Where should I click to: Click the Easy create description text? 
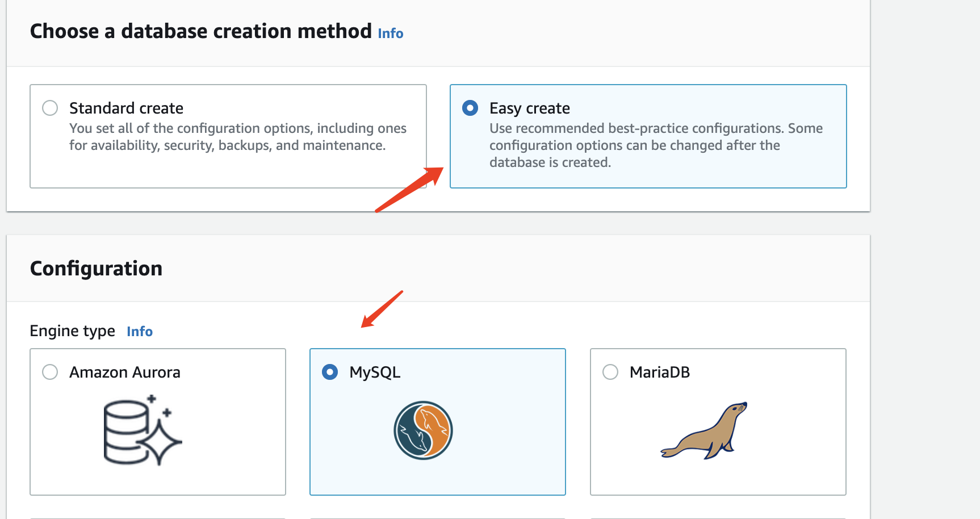(656, 145)
